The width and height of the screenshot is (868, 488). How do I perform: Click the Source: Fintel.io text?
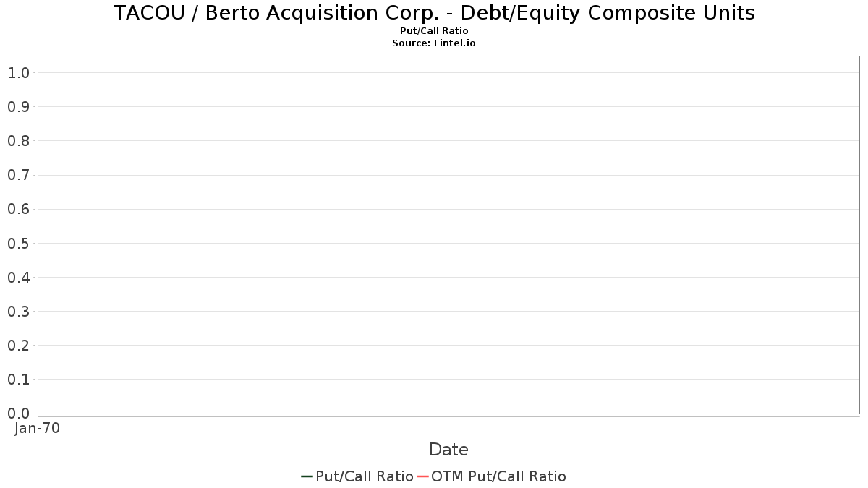tap(434, 43)
